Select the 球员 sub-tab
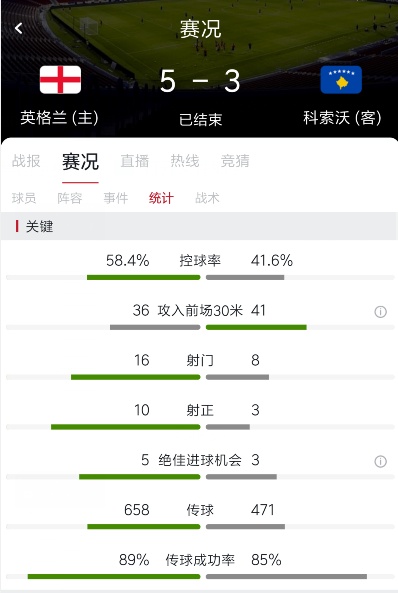398x593 pixels. 24,198
